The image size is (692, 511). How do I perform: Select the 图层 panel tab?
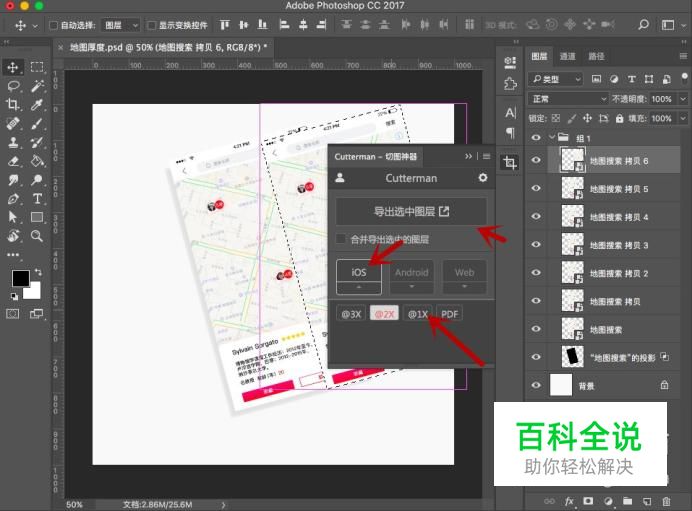click(539, 56)
